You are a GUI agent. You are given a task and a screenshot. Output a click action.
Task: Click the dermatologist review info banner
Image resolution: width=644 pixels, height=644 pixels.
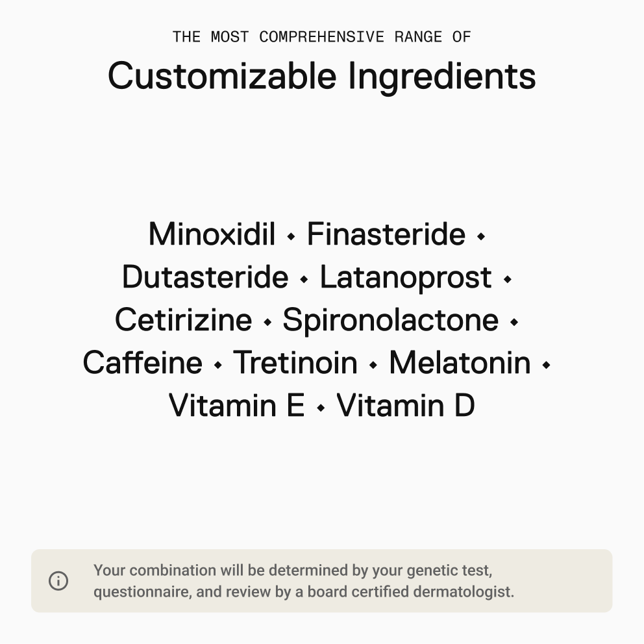(x=321, y=581)
